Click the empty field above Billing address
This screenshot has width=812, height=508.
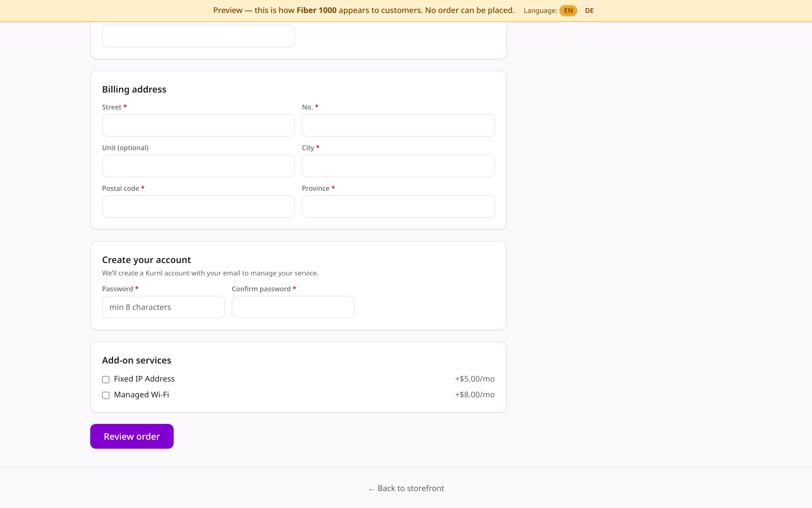point(198,36)
